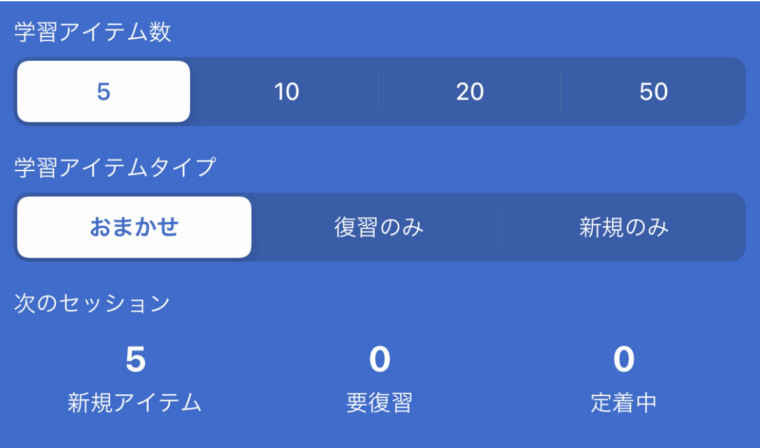Screen dimensions: 760x448
Task: Choose the 新規のみ option
Action: [x=624, y=227]
